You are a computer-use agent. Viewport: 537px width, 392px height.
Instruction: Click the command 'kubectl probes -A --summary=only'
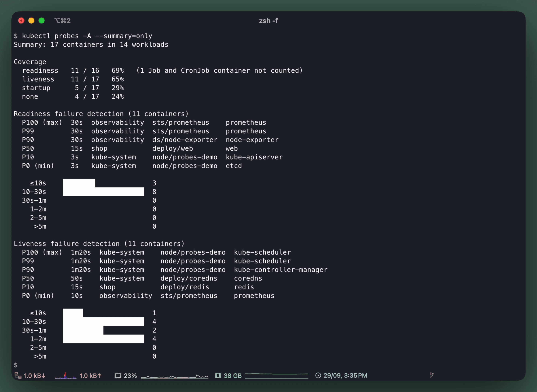tap(87, 36)
